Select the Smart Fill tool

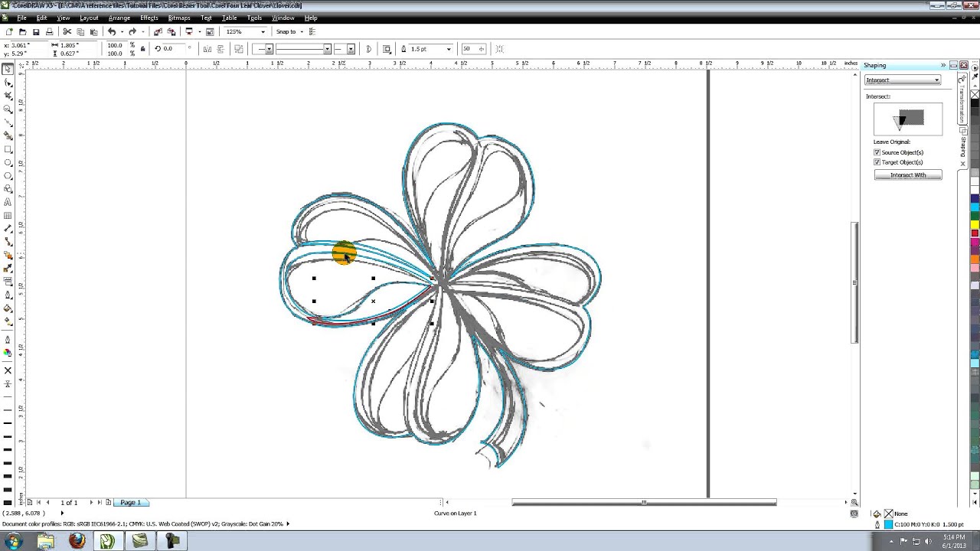(x=8, y=135)
